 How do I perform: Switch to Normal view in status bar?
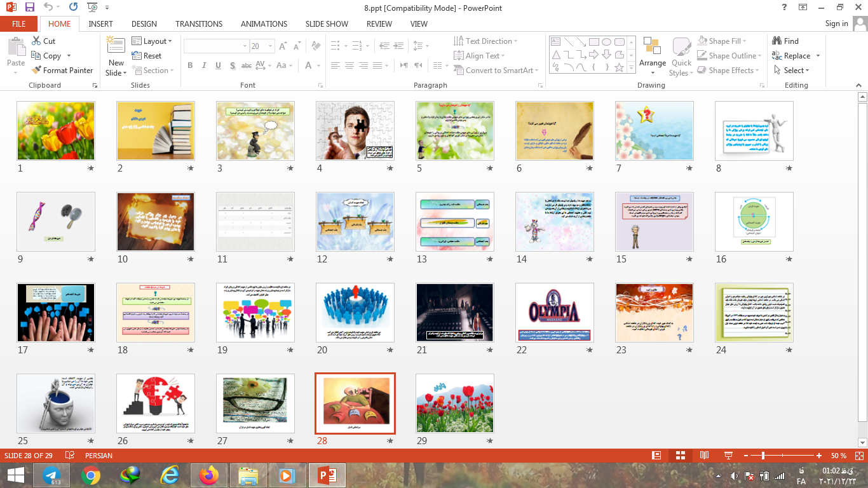(x=656, y=456)
